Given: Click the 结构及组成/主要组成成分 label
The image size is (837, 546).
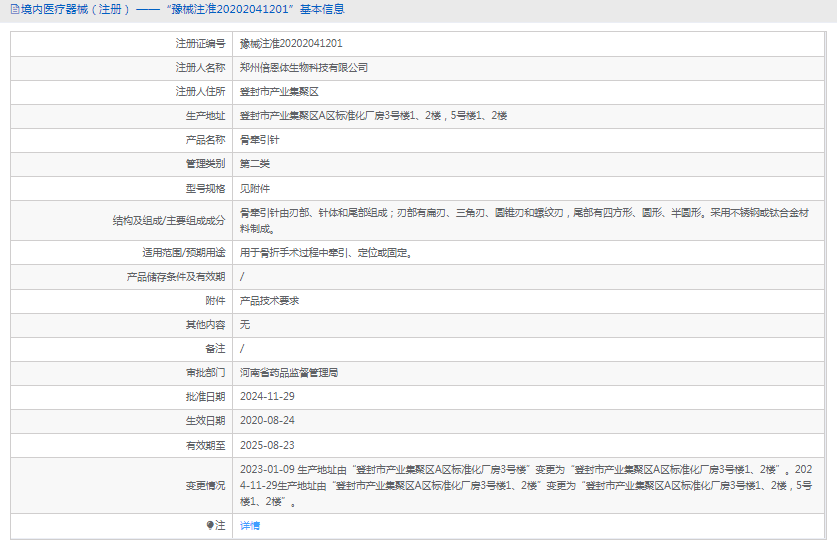Looking at the screenshot, I should click(169, 220).
